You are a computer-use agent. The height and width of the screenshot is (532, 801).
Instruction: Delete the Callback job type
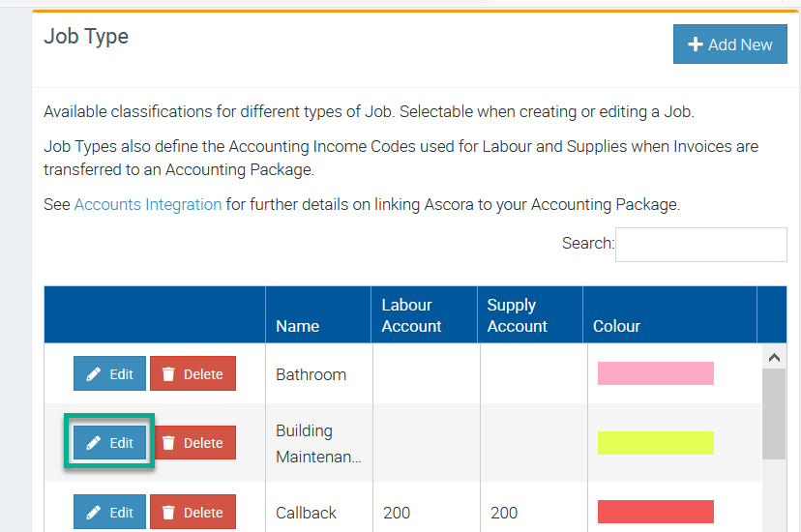193,513
